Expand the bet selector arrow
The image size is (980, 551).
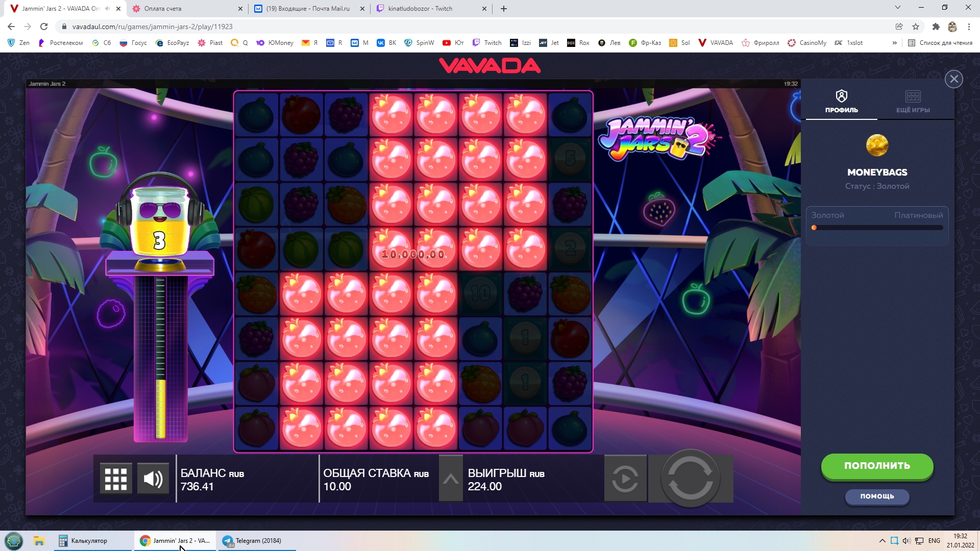coord(451,479)
